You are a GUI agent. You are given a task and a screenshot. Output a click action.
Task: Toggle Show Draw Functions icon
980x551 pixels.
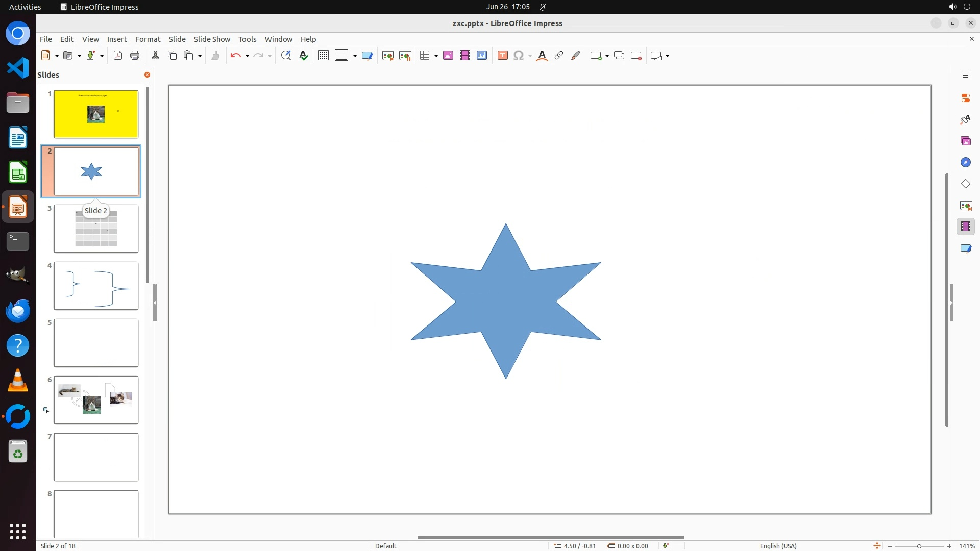coord(576,56)
